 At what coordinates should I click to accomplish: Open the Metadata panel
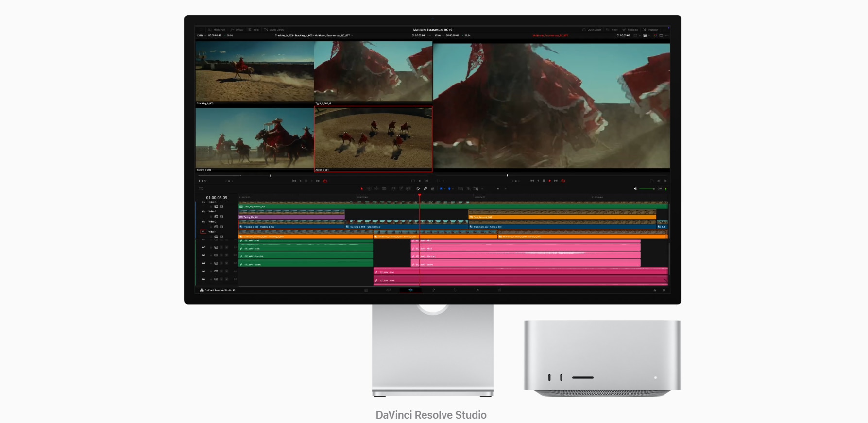coord(630,30)
